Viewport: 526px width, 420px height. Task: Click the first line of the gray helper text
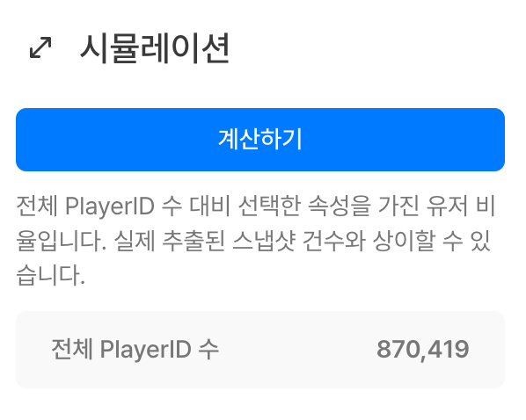pos(256,206)
